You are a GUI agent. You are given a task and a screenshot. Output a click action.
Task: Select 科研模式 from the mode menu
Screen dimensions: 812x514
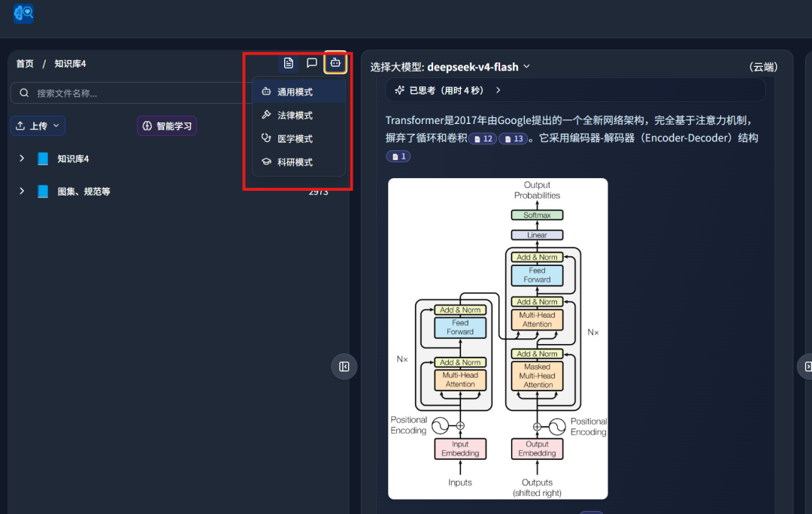tap(298, 162)
